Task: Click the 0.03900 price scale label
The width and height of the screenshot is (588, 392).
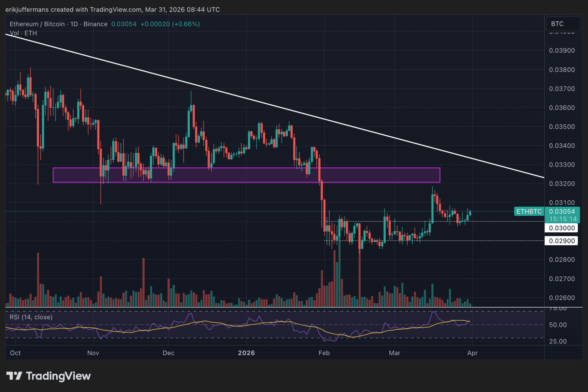Action: (562, 51)
